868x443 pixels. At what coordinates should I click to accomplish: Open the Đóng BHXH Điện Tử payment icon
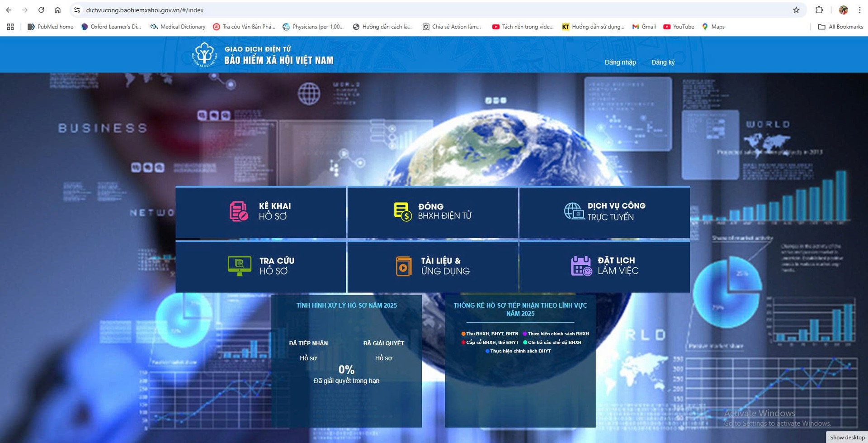coord(402,211)
